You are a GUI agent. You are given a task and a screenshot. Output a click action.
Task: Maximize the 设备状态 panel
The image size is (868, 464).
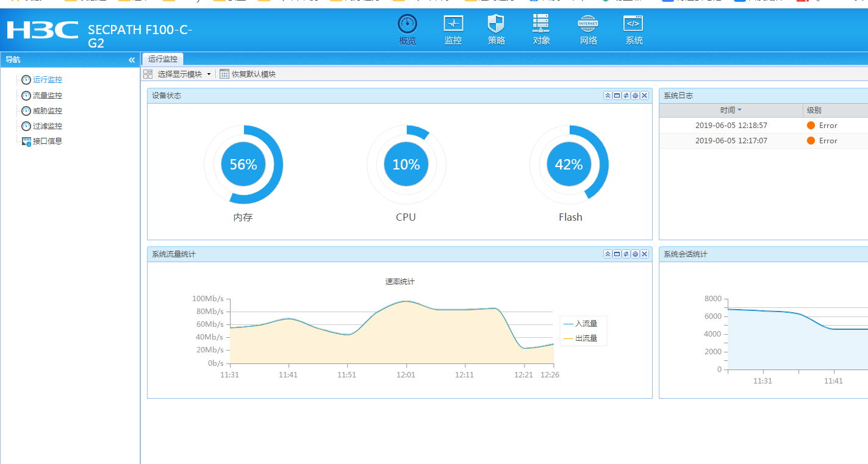coord(617,96)
